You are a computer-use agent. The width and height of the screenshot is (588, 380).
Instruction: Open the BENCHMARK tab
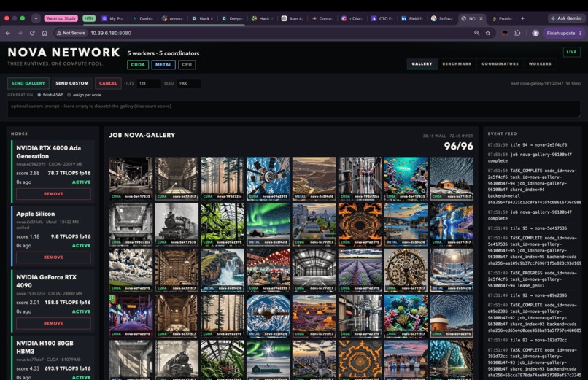coord(457,63)
